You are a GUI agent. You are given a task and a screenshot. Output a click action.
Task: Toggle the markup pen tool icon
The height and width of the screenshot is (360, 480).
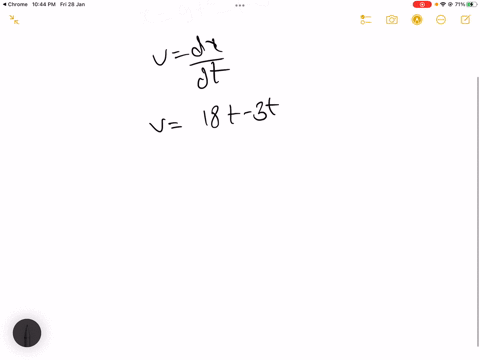tap(417, 20)
